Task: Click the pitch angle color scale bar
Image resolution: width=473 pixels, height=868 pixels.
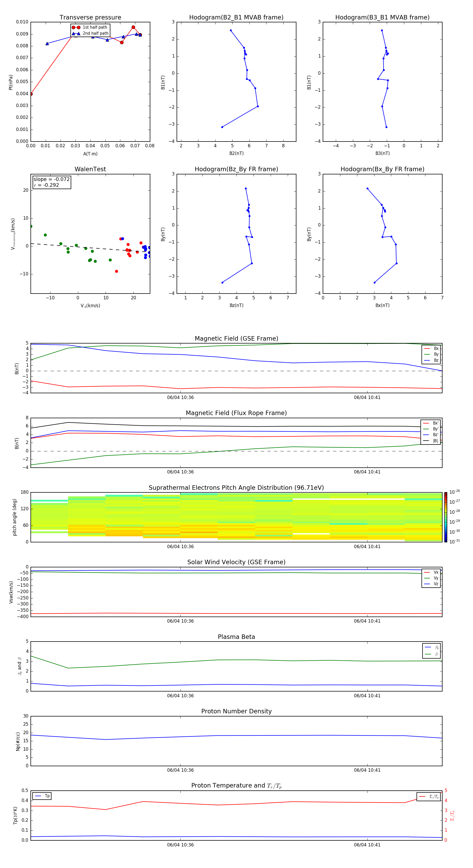Action: click(446, 517)
